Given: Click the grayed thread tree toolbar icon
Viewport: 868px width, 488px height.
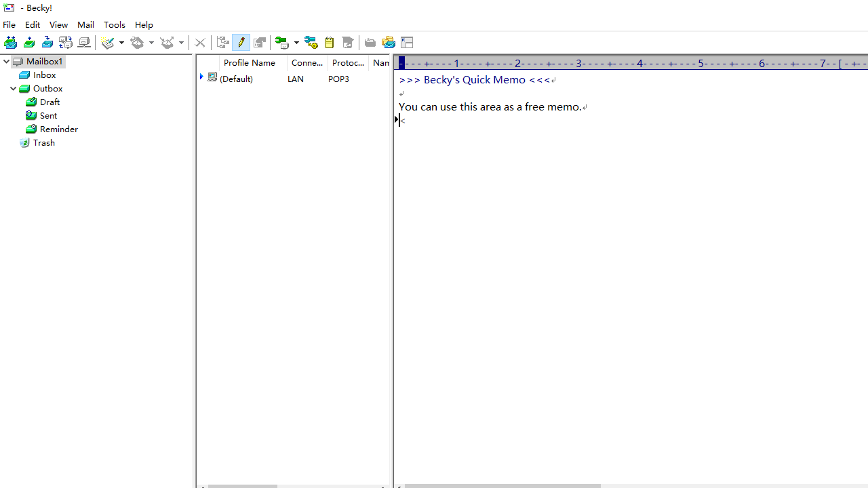Looking at the screenshot, I should point(223,43).
